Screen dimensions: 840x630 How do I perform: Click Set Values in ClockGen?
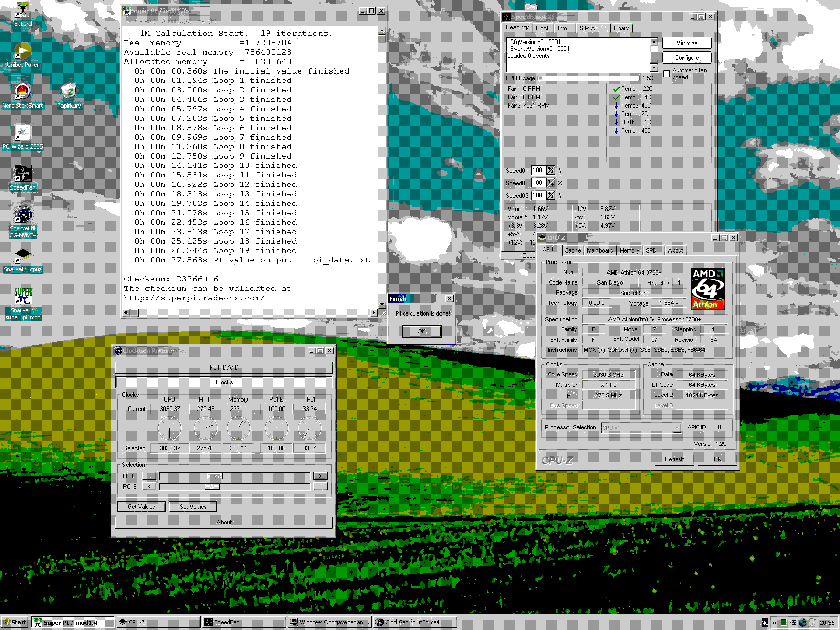(193, 507)
